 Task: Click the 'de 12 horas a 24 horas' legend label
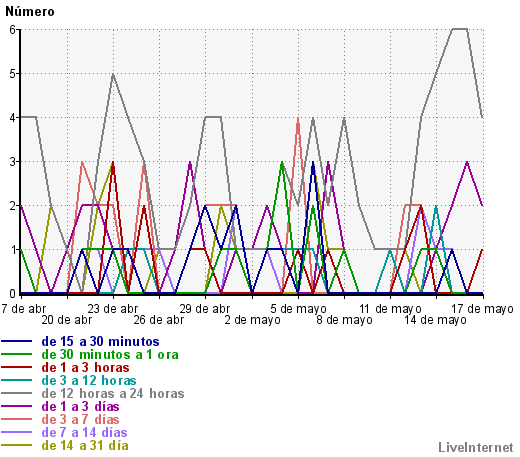coord(113,394)
